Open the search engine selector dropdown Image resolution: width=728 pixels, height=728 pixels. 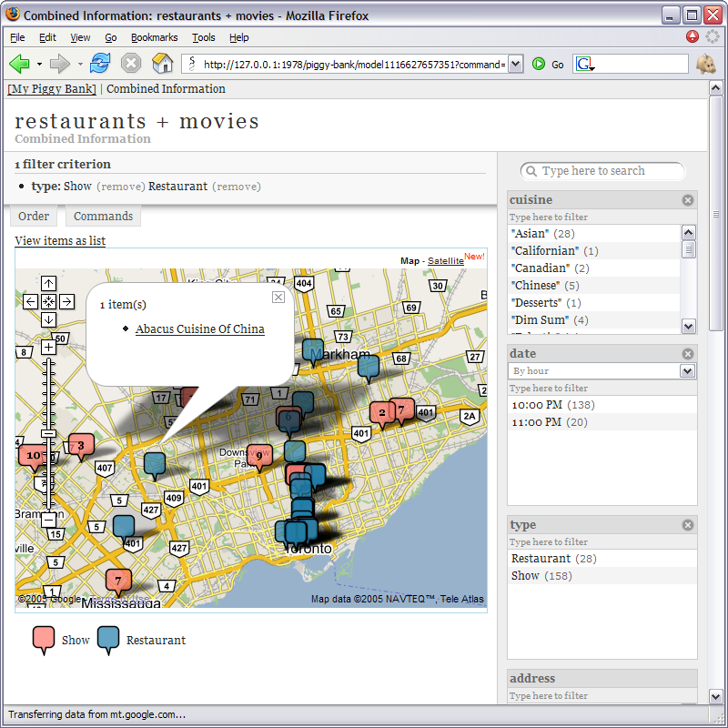pyautogui.click(x=584, y=64)
